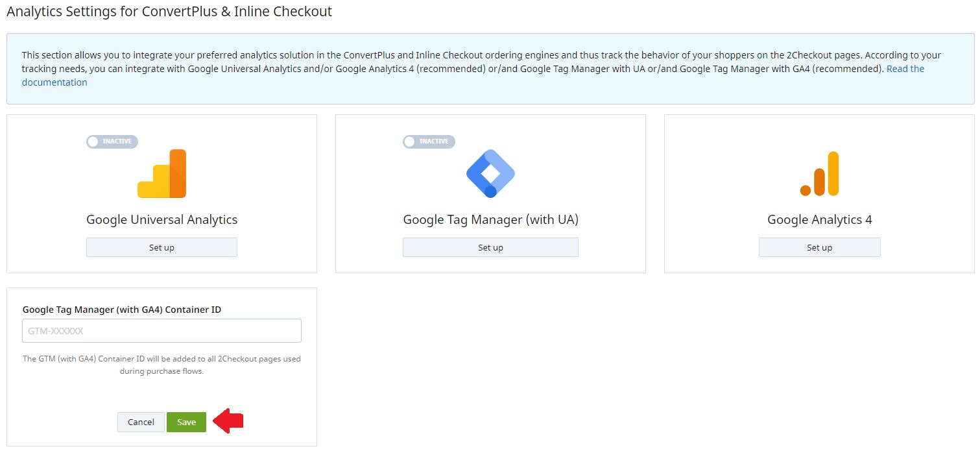Set up Google Analytics 4
The width and height of the screenshot is (980, 453).
819,247
